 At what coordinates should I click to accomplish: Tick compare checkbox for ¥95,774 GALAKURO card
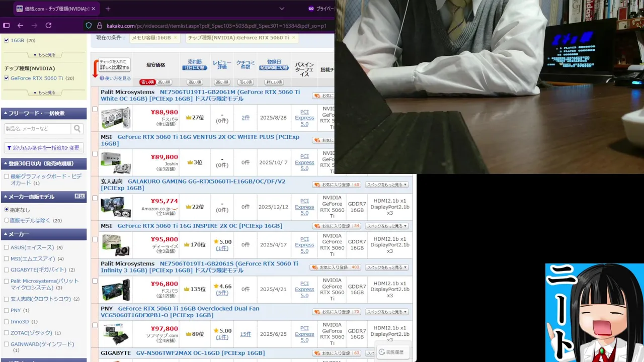pyautogui.click(x=95, y=198)
